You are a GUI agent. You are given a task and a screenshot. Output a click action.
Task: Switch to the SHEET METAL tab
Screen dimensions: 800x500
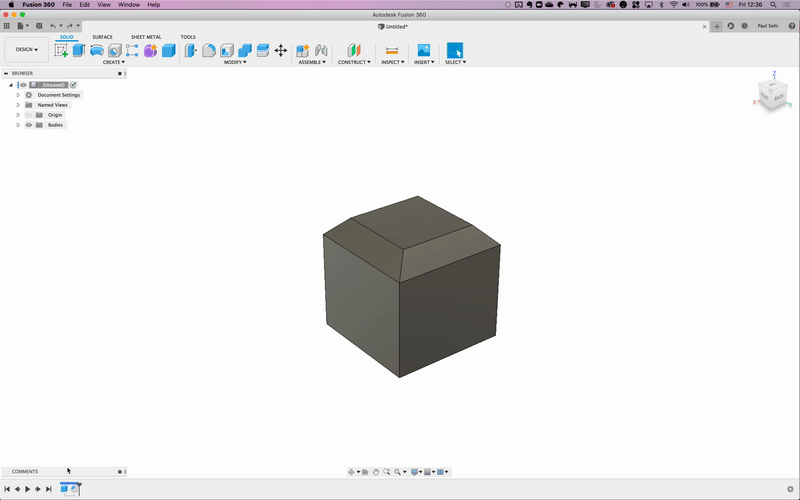146,37
